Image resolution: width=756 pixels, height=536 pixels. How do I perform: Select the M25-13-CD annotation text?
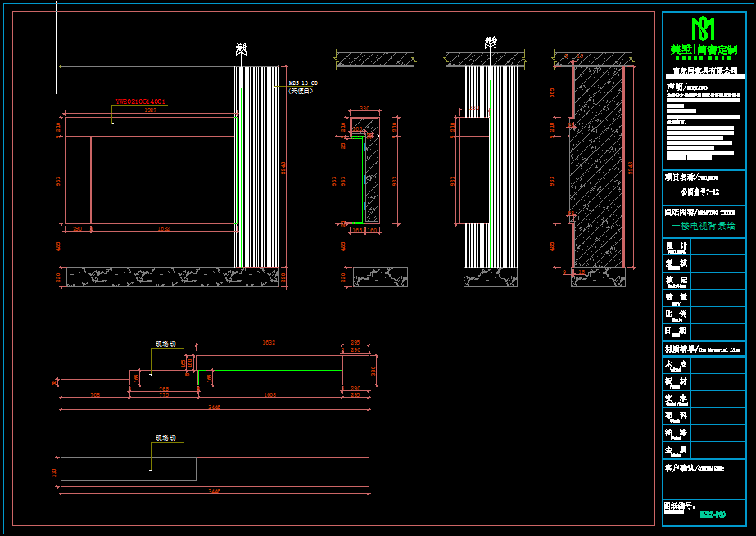click(x=303, y=83)
